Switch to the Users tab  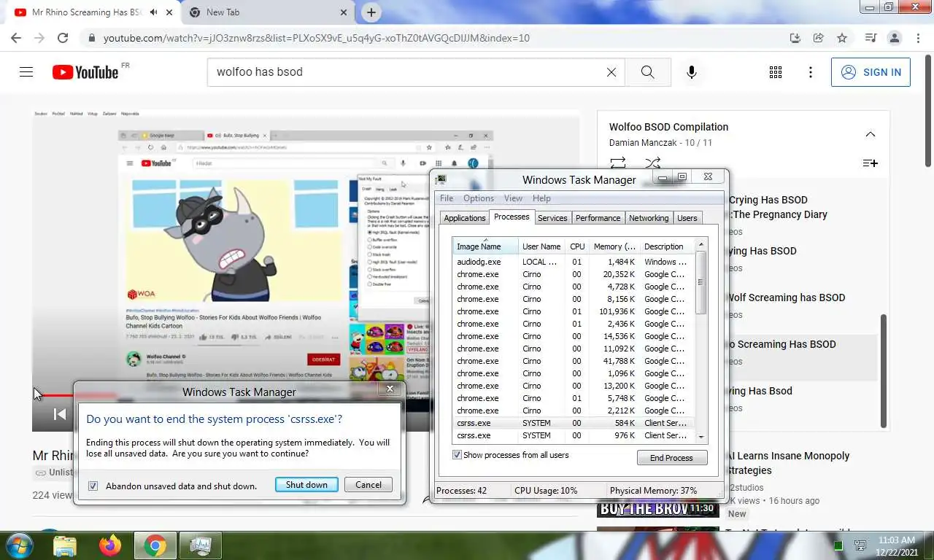click(687, 218)
